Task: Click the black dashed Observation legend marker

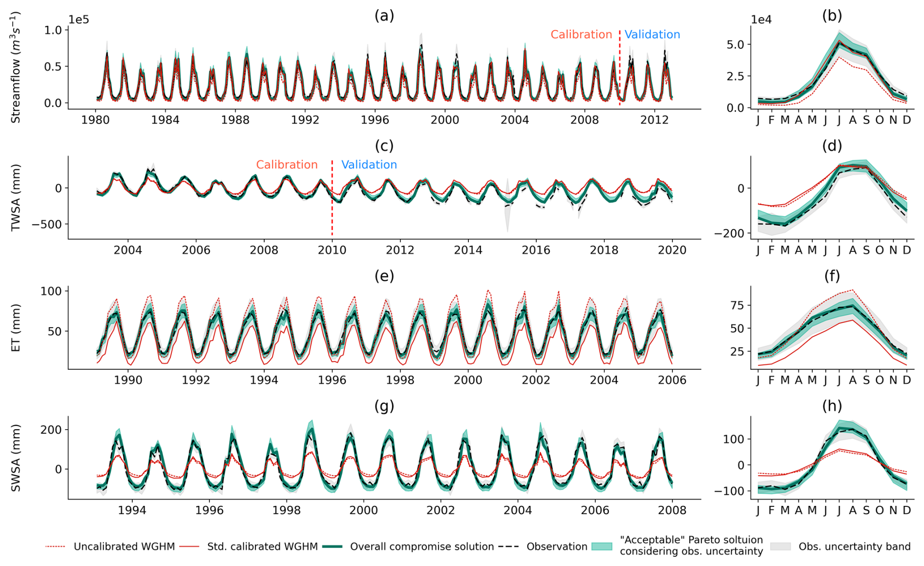Action: click(508, 546)
